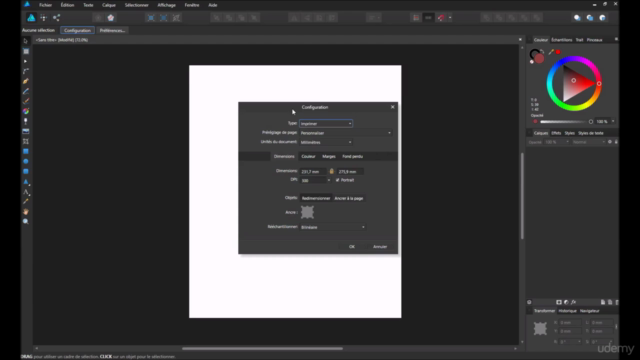Select the Zoom magnifier tool
640x360 pixels.
point(26,221)
